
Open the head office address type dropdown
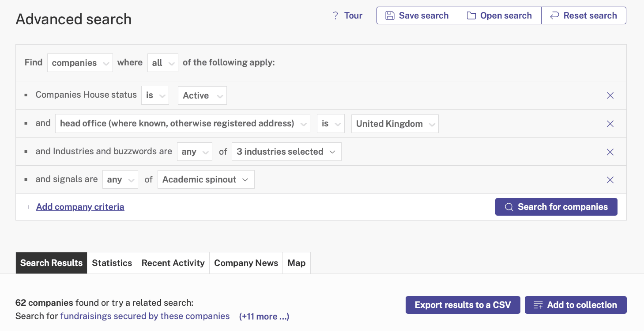[x=183, y=124]
